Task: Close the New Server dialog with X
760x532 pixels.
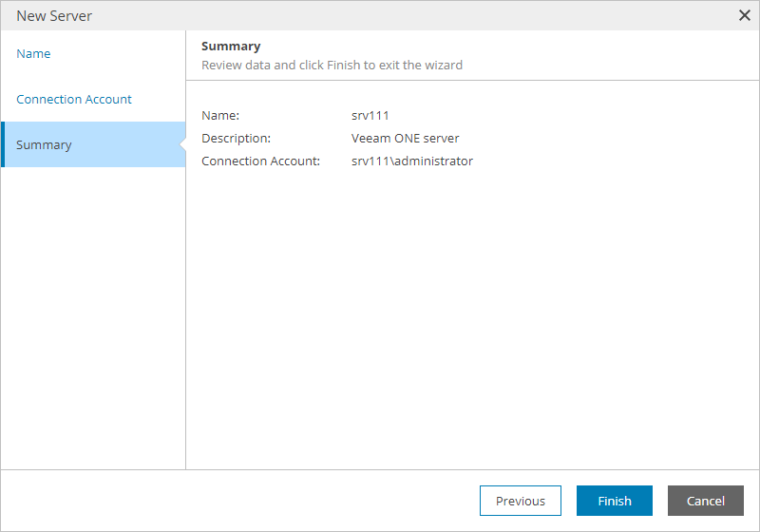Action: coord(745,15)
